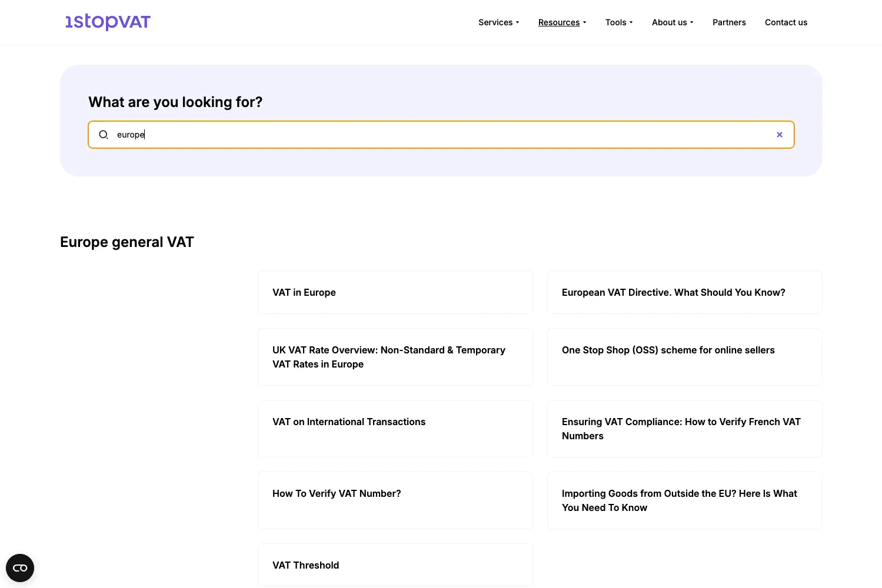
Task: Open Importing Goods from Outside EU article
Action: [x=684, y=500]
